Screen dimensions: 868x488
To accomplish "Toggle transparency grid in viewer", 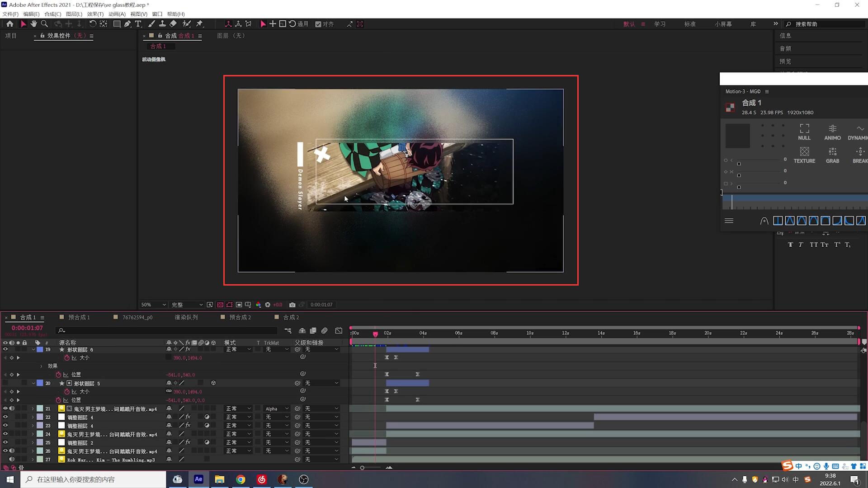I will pyautogui.click(x=220, y=305).
